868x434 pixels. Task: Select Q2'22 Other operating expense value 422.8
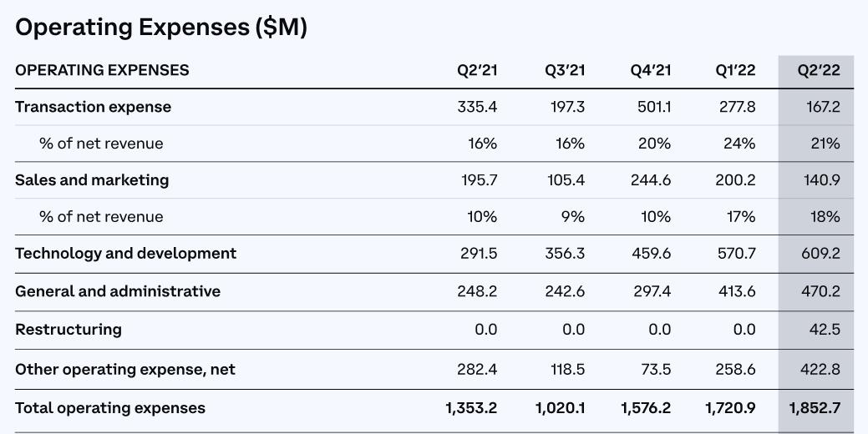820,369
